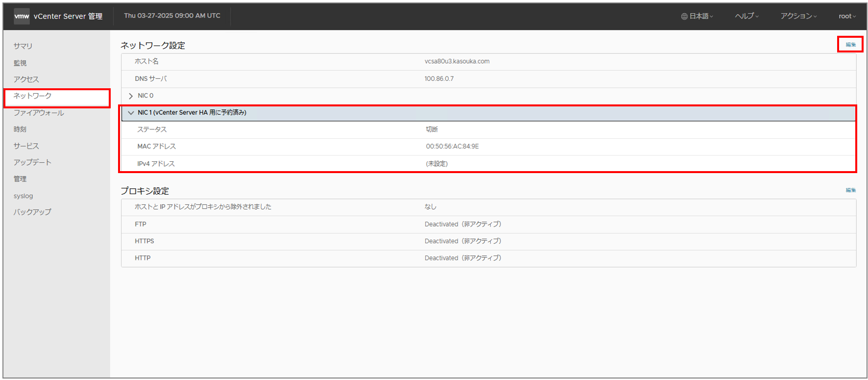Open サービス services page
The width and height of the screenshot is (868, 380).
click(26, 146)
